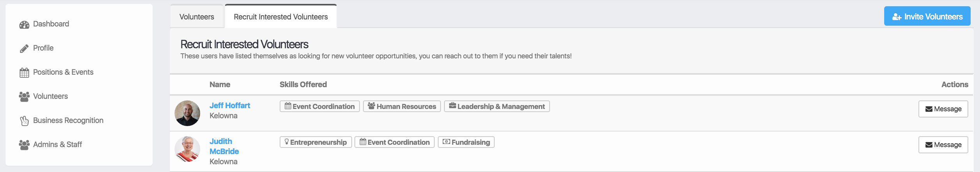Click the add-user icon on Invite Volunteers
The height and width of the screenshot is (172, 980).
(897, 17)
